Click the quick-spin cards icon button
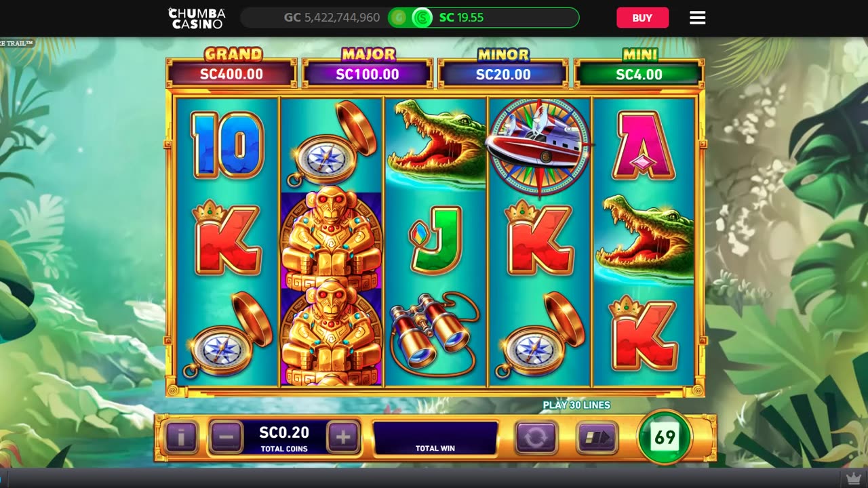The height and width of the screenshot is (488, 868). pyautogui.click(x=597, y=438)
